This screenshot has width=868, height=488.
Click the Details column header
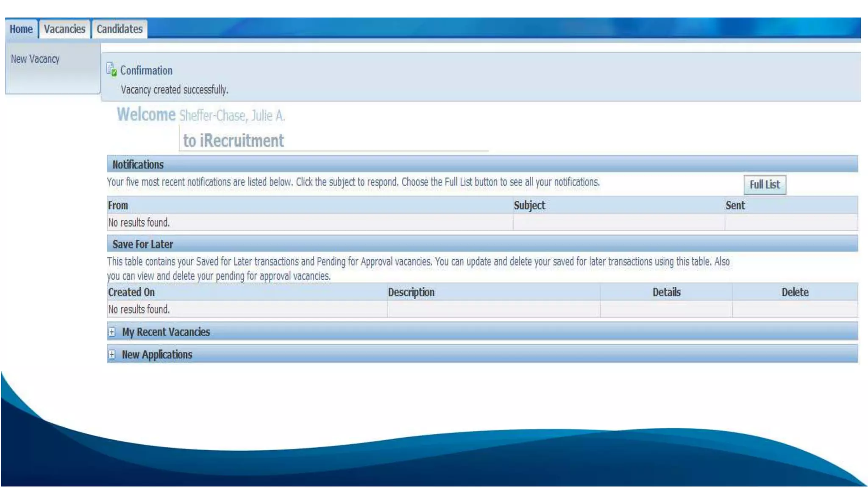(x=666, y=292)
